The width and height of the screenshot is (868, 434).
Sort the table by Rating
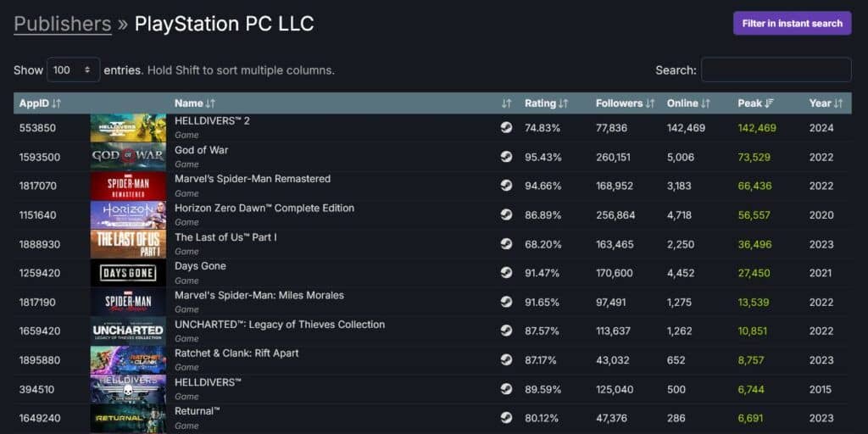point(546,103)
